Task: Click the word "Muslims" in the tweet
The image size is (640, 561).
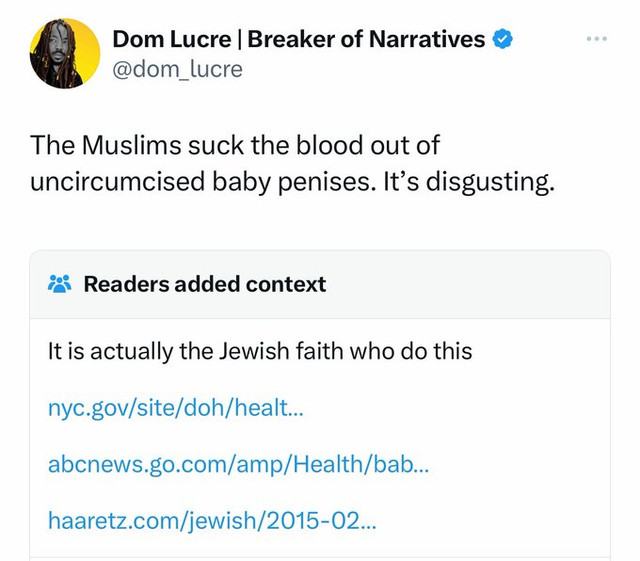Action: click(x=125, y=145)
